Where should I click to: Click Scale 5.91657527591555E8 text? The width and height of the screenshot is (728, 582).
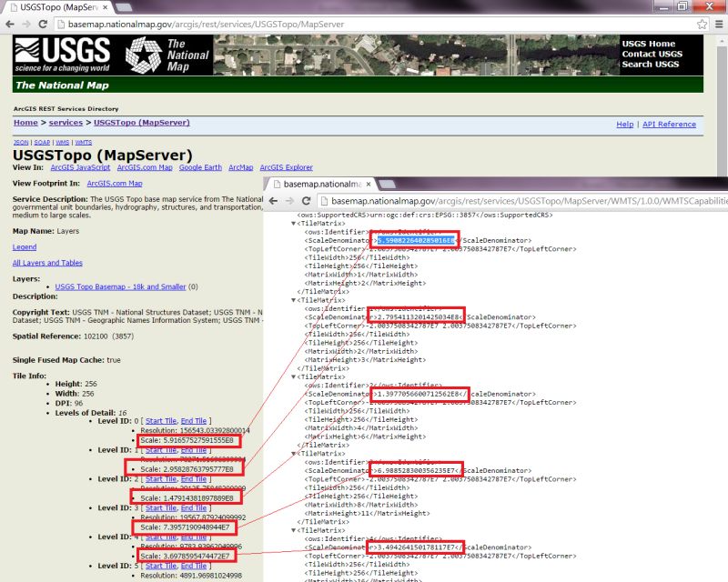(x=187, y=440)
